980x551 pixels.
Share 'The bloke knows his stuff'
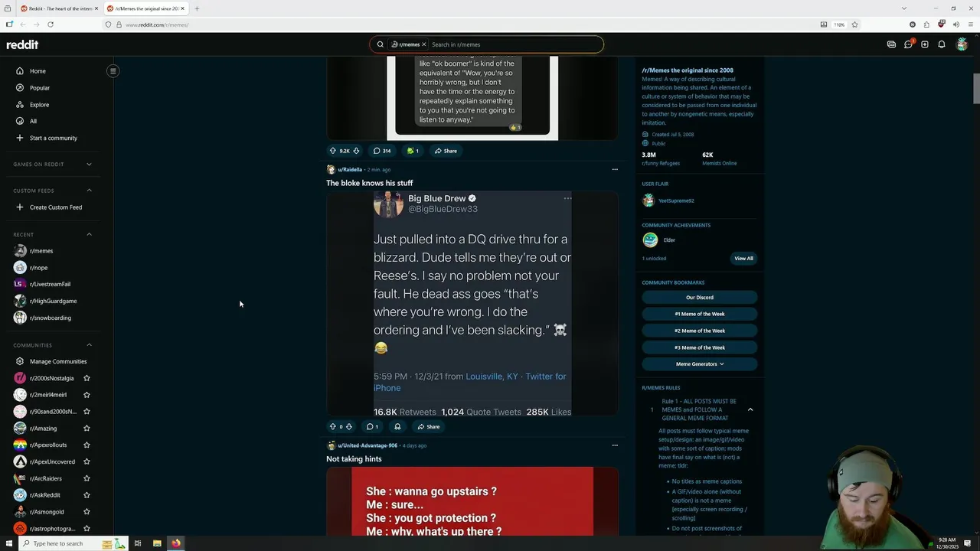(x=429, y=427)
